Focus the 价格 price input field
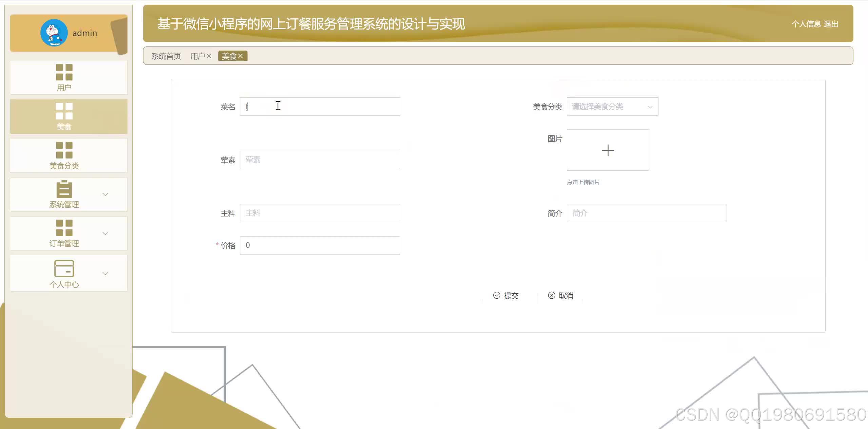The image size is (868, 429). point(320,245)
